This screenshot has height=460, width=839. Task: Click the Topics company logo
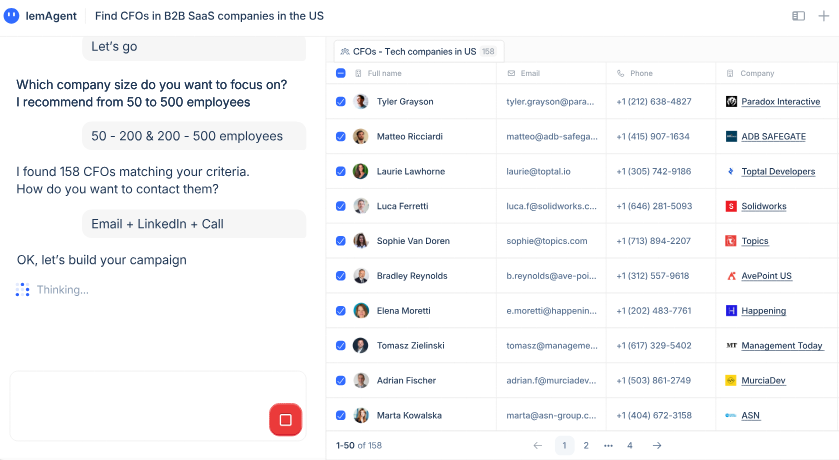click(x=731, y=241)
